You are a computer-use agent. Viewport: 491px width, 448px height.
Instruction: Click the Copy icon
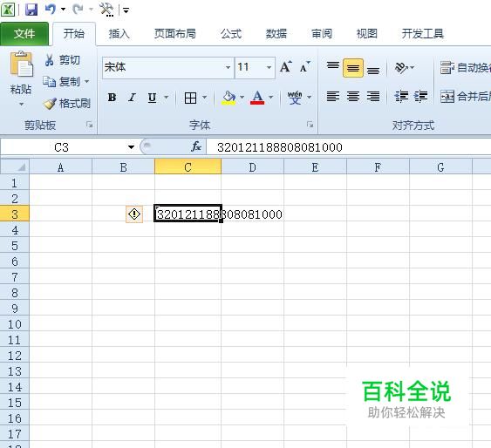49,81
